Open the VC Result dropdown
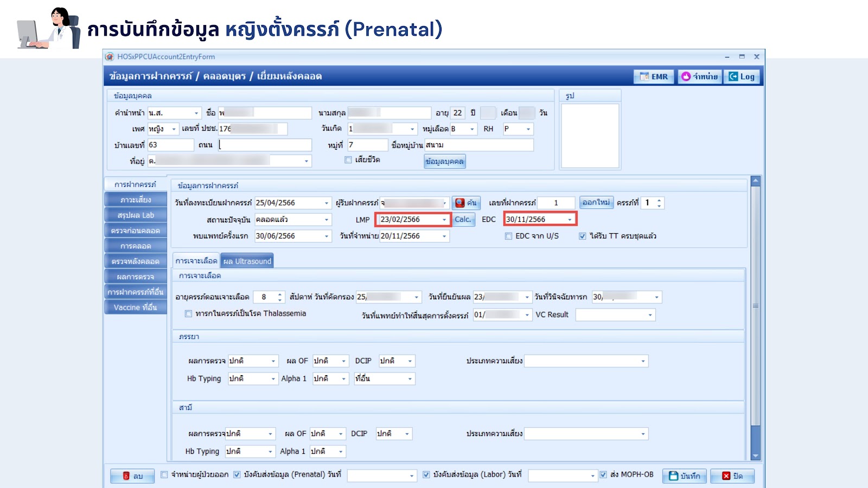The height and width of the screenshot is (488, 868). tap(650, 315)
